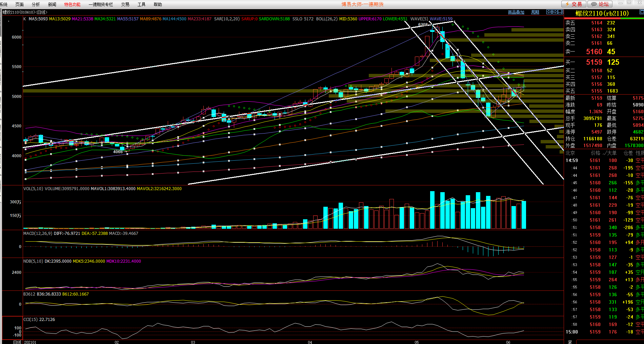Select the 笔 tab below the tick list
This screenshot has width=644, height=344.
tap(570, 342)
